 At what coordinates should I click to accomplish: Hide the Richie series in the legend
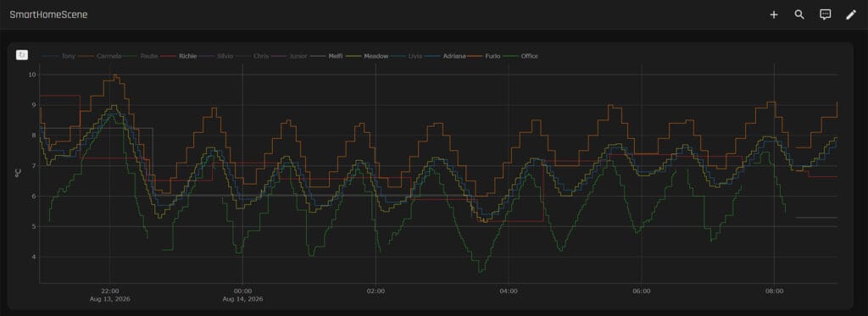click(x=179, y=56)
